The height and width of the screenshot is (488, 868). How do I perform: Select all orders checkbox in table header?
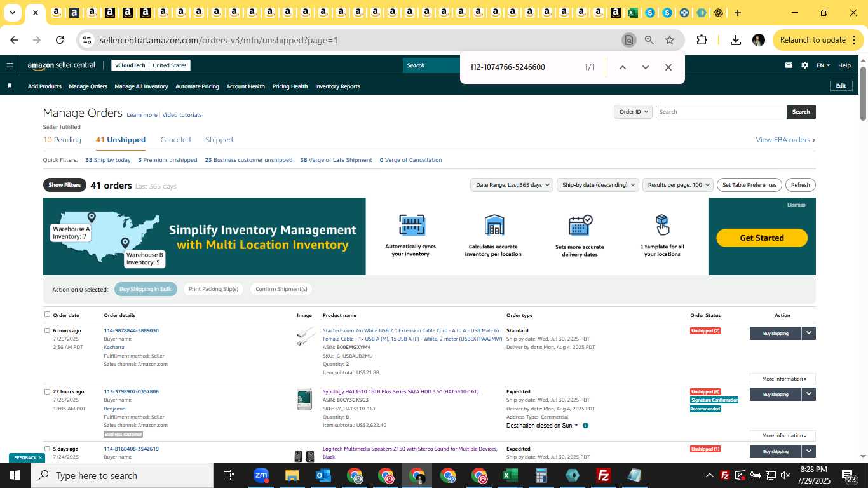pyautogui.click(x=47, y=315)
